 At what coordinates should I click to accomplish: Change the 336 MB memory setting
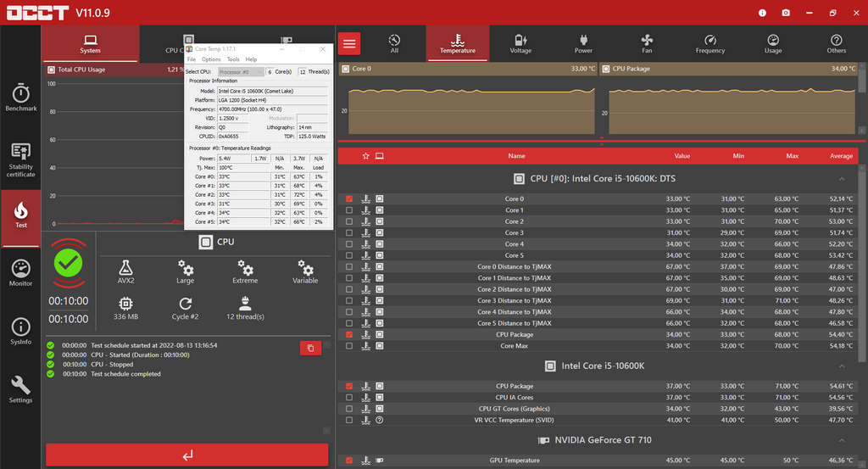[125, 309]
